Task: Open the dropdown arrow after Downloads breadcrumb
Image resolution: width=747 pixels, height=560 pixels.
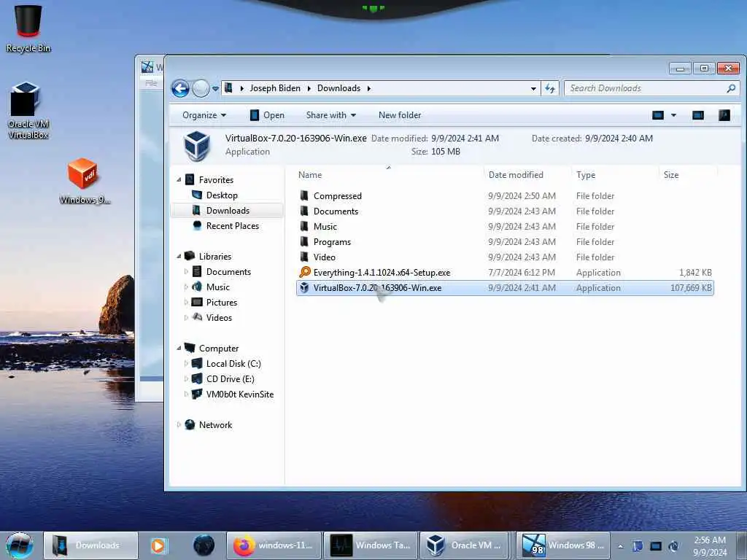Action: (368, 88)
